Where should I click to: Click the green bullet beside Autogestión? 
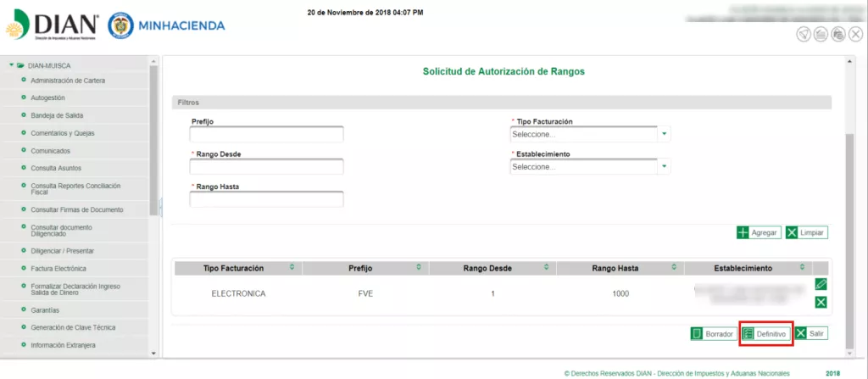(x=23, y=98)
